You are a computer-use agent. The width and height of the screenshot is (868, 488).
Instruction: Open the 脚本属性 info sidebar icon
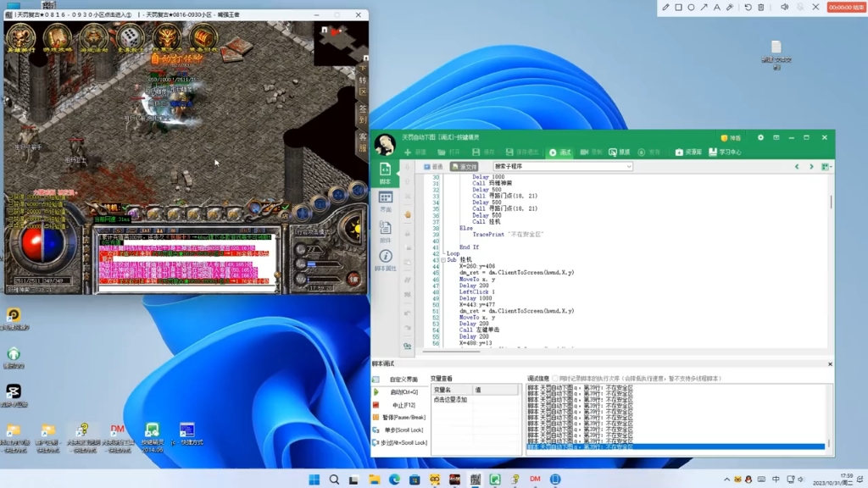[x=385, y=260]
